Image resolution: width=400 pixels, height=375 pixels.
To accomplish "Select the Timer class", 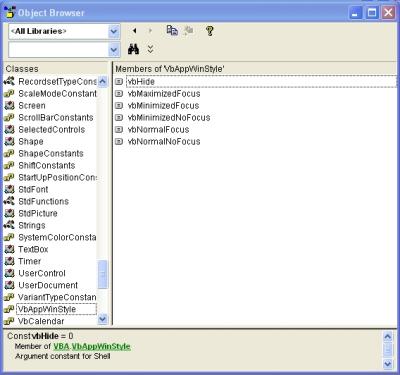I will tap(30, 261).
